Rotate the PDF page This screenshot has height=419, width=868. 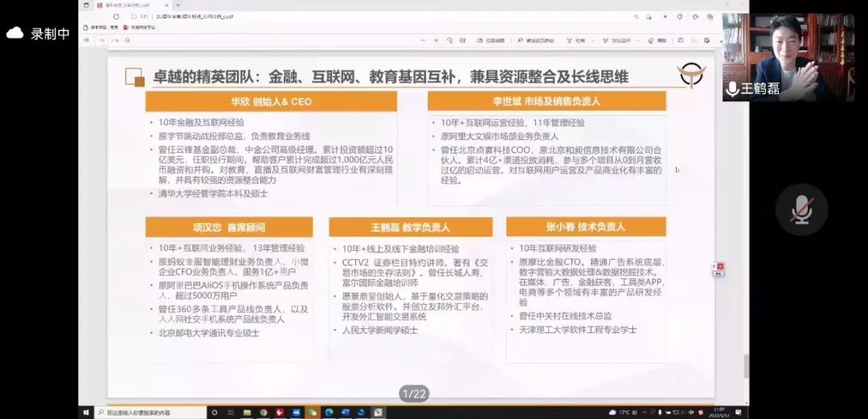point(449,40)
